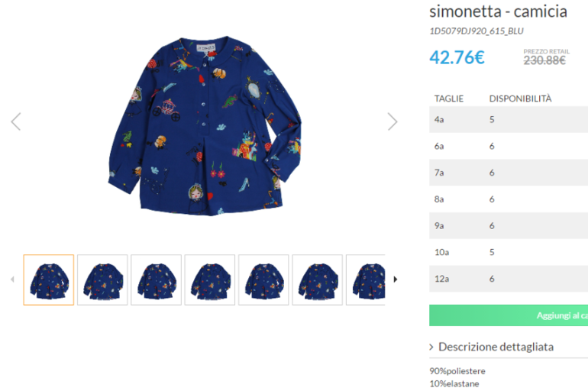Select the fifth shirt thumbnail
This screenshot has width=588, height=388.
point(263,280)
